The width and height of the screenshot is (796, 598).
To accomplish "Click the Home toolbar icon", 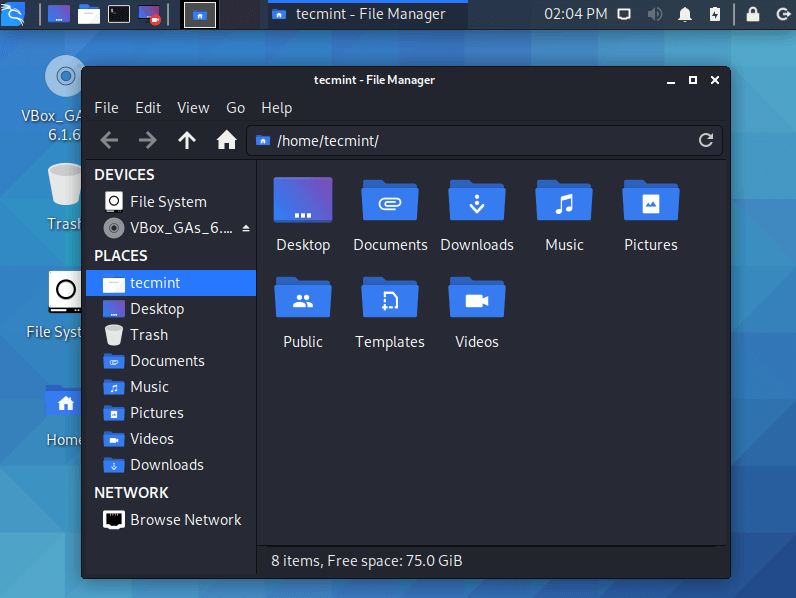I will point(226,140).
